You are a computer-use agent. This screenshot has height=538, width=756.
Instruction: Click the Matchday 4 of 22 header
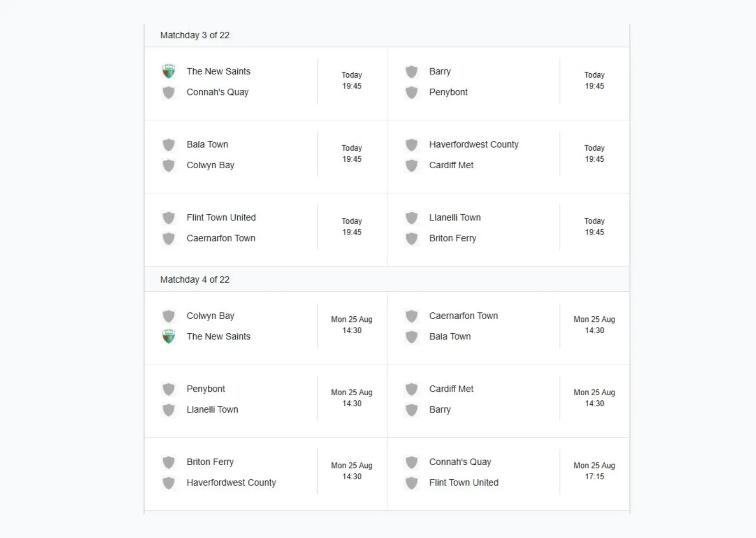click(195, 280)
